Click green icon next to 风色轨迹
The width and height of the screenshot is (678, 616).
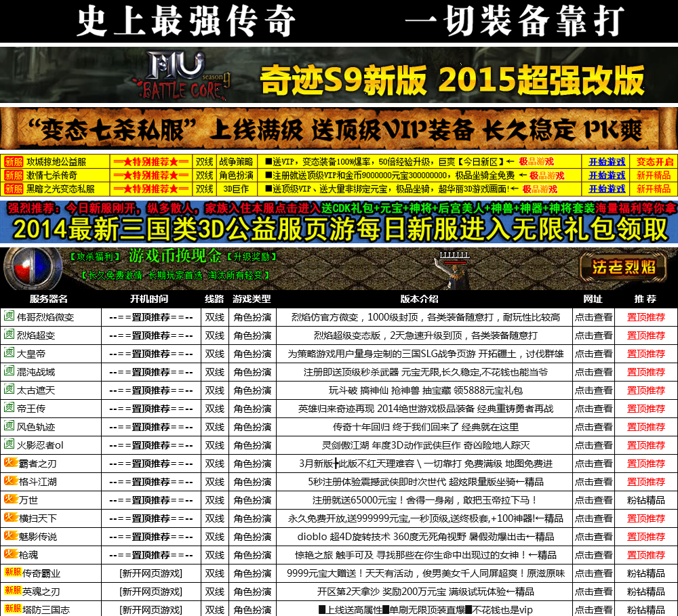(x=9, y=426)
